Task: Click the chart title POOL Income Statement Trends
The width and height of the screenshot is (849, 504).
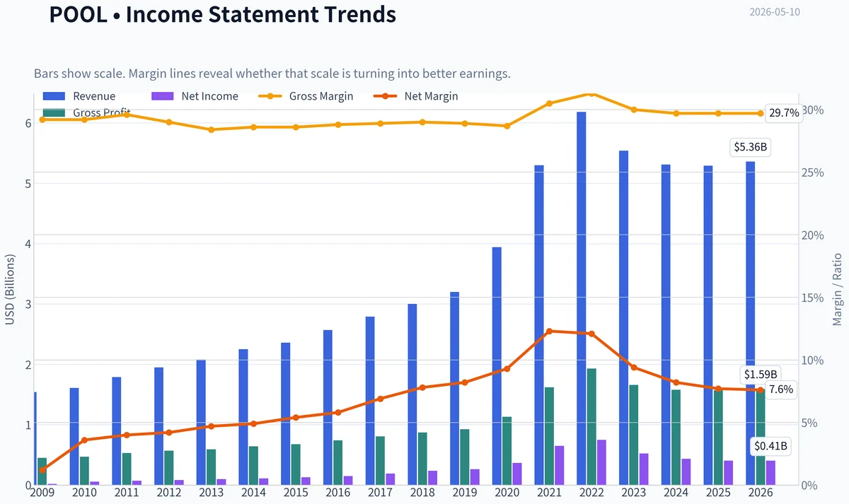Action: coord(222,13)
